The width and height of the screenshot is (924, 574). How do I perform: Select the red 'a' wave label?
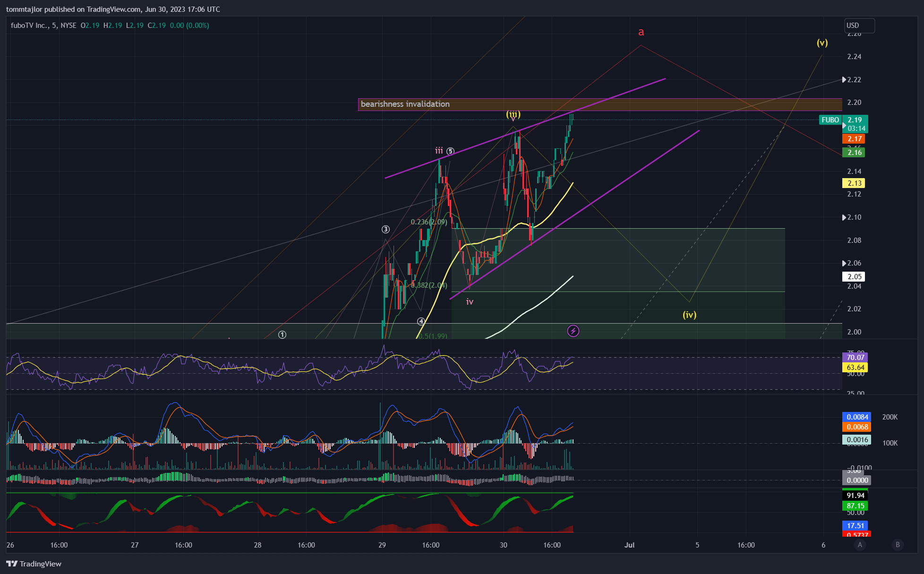pyautogui.click(x=641, y=32)
